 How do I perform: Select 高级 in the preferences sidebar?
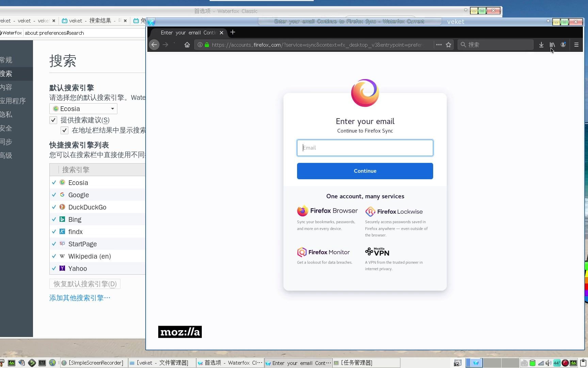pyautogui.click(x=16, y=155)
